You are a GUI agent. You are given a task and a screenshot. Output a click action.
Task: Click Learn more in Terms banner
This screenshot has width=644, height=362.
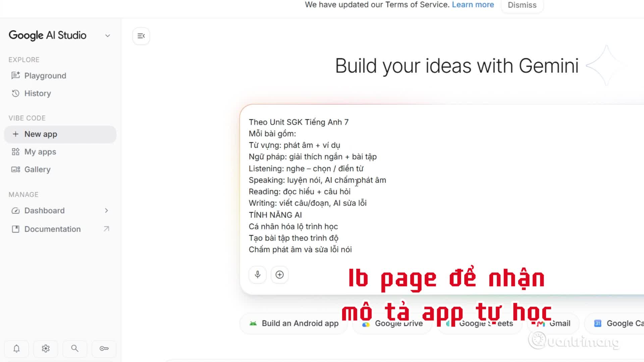coord(473,5)
